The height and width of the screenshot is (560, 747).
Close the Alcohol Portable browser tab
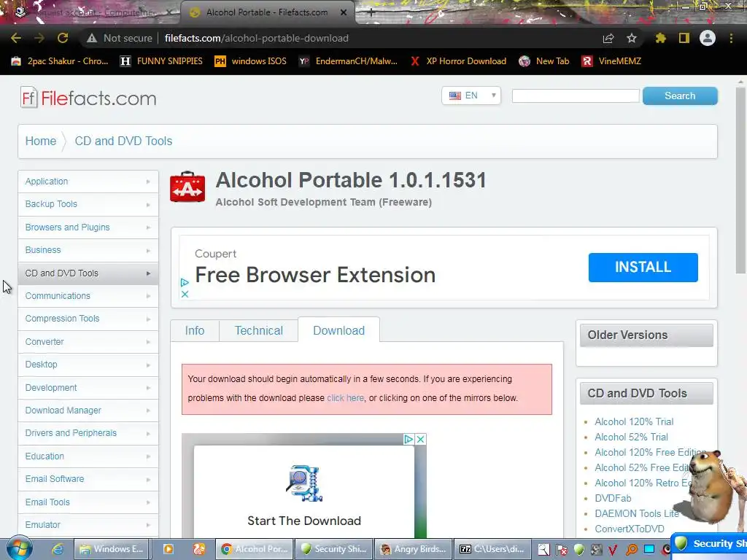(x=344, y=12)
